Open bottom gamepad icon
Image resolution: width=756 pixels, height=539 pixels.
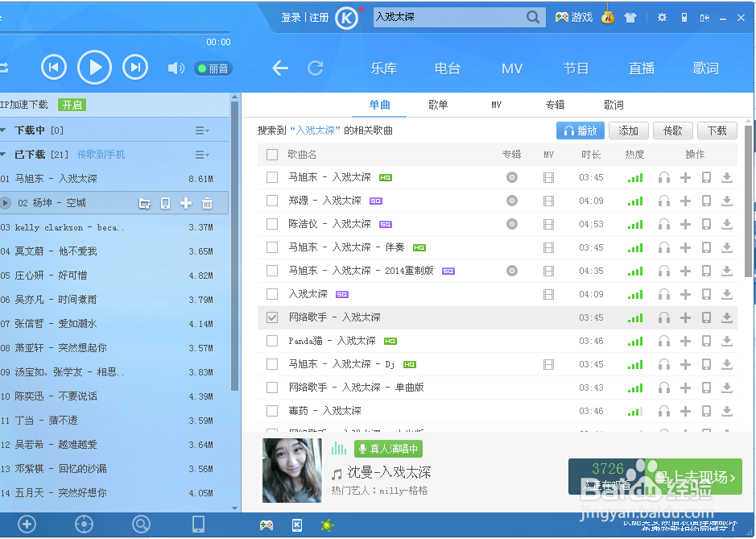pyautogui.click(x=266, y=525)
